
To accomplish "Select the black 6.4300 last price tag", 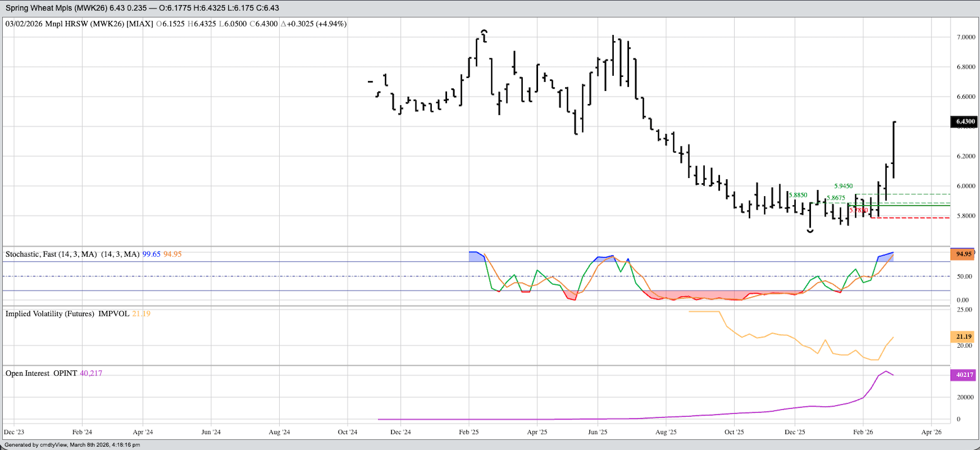I will pyautogui.click(x=964, y=122).
